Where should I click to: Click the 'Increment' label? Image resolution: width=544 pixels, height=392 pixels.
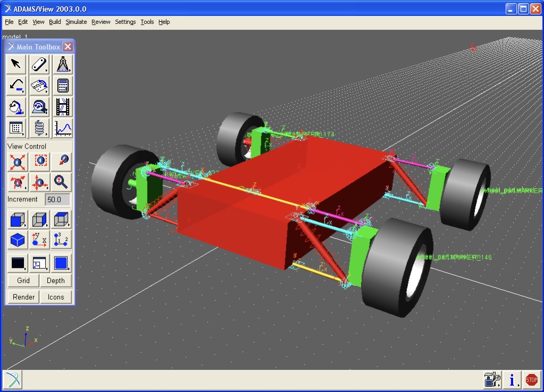22,200
